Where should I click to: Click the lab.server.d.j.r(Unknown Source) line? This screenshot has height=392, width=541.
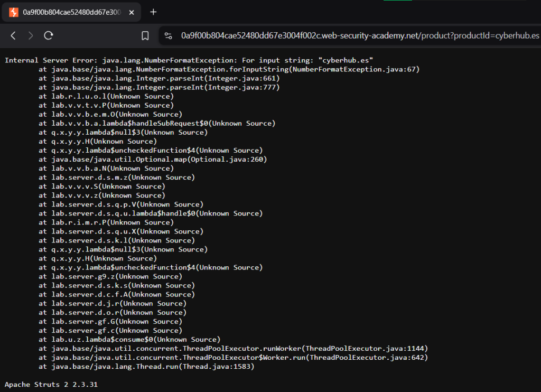pyautogui.click(x=113, y=303)
